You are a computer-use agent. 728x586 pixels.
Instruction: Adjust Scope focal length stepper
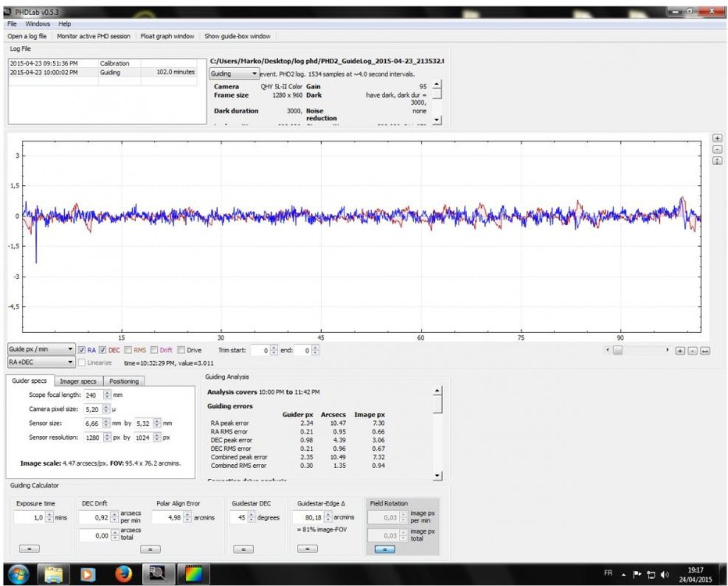[107, 395]
